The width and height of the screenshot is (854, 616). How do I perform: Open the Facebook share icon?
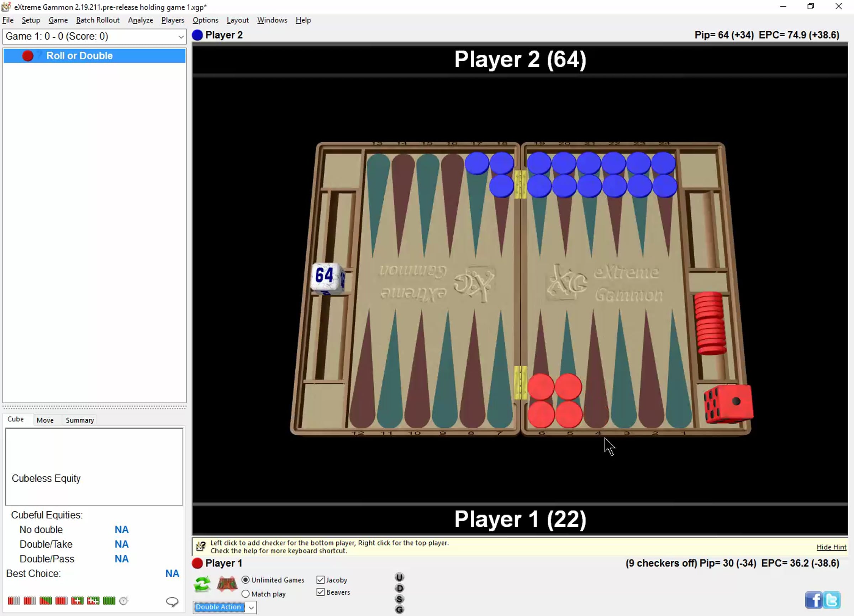(813, 600)
